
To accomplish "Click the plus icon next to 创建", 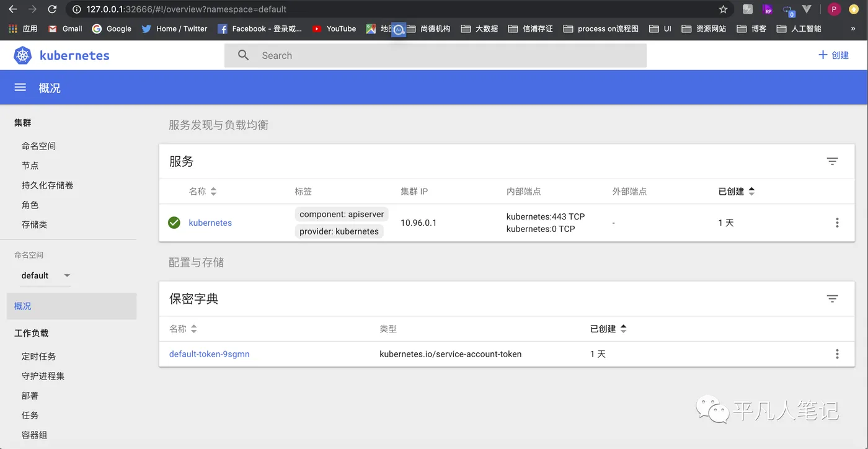I will click(x=823, y=55).
